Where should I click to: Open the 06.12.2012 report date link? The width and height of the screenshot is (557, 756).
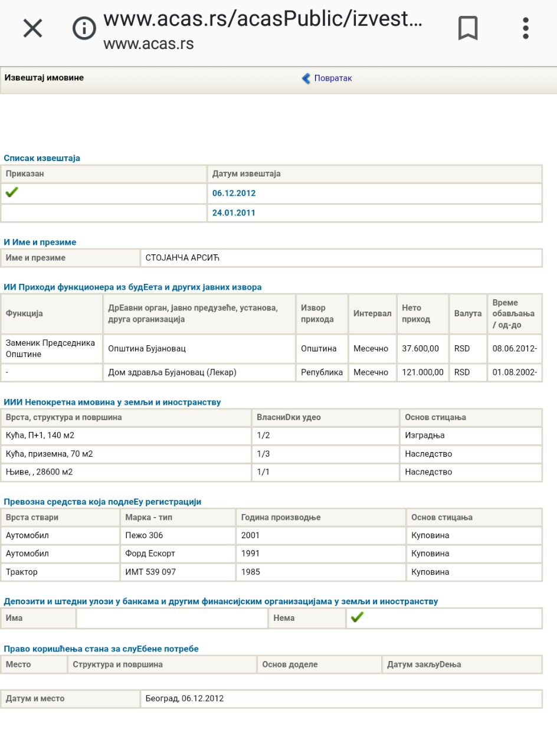click(x=234, y=193)
